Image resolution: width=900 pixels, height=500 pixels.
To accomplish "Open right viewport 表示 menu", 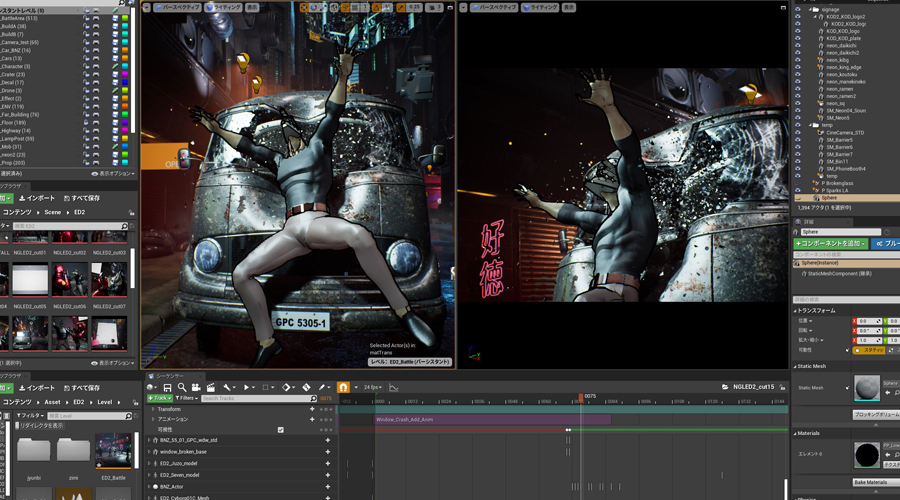I will click(x=568, y=7).
